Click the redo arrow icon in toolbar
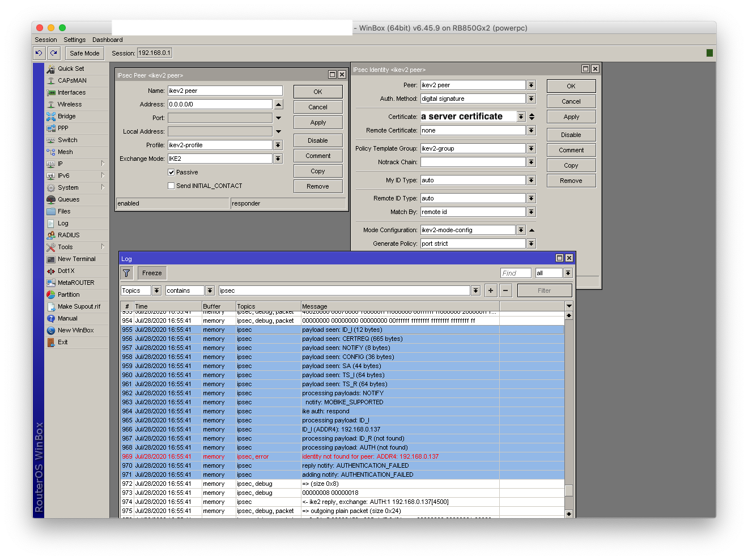The height and width of the screenshot is (560, 748). click(x=54, y=53)
